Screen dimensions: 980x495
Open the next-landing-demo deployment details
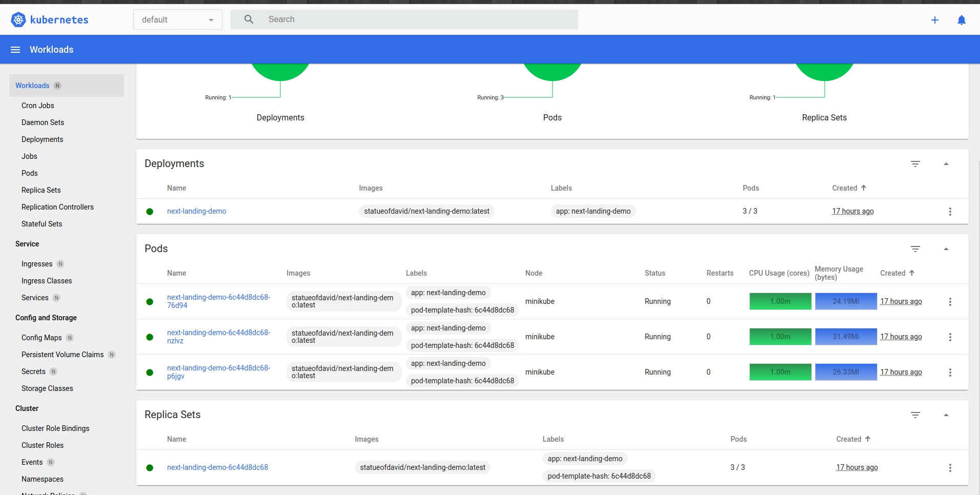(x=196, y=211)
